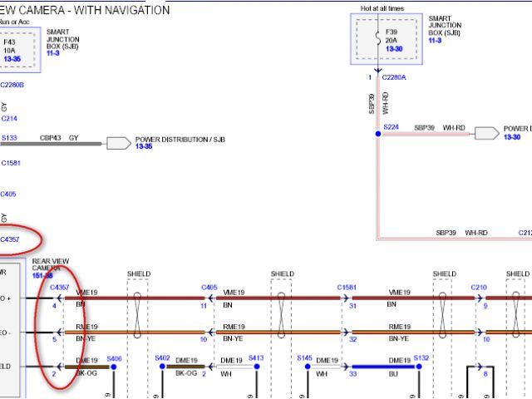Open the 151-38 link under Rear View Camera

click(x=43, y=275)
